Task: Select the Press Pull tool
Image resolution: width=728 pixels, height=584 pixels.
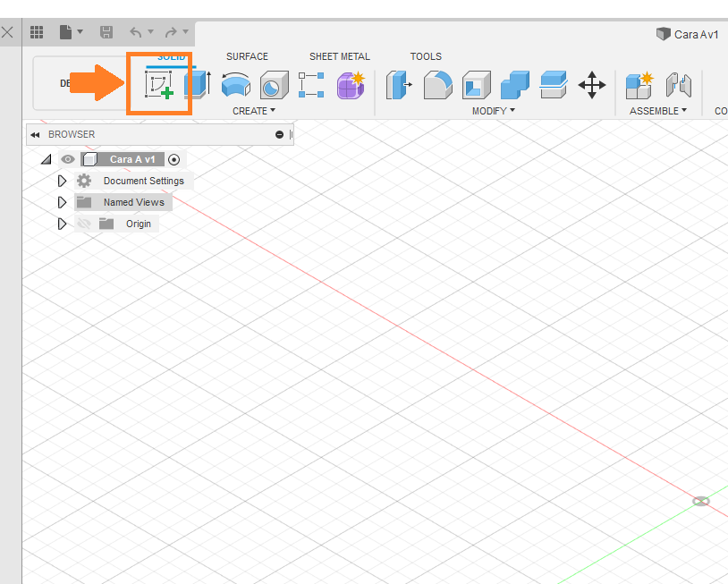Action: pyautogui.click(x=398, y=83)
